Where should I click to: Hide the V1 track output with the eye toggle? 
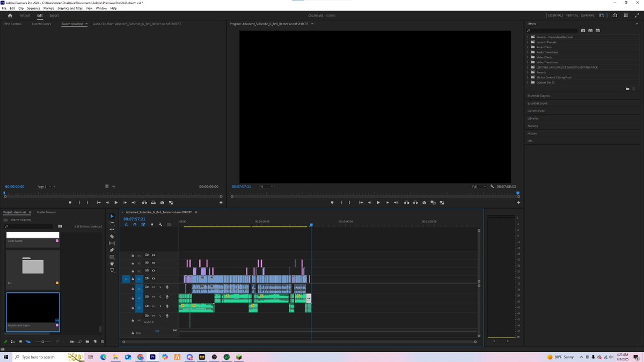(153, 278)
